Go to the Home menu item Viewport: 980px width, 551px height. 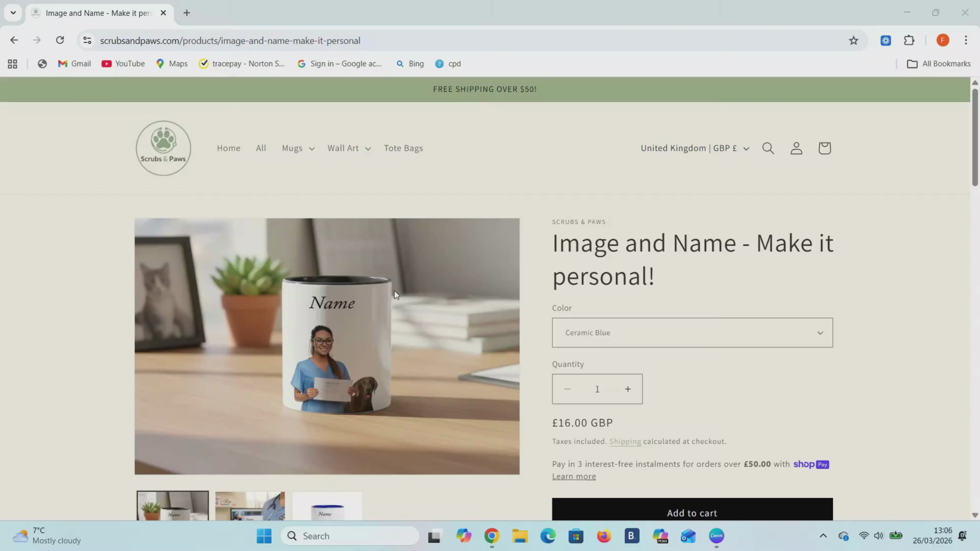pyautogui.click(x=229, y=148)
